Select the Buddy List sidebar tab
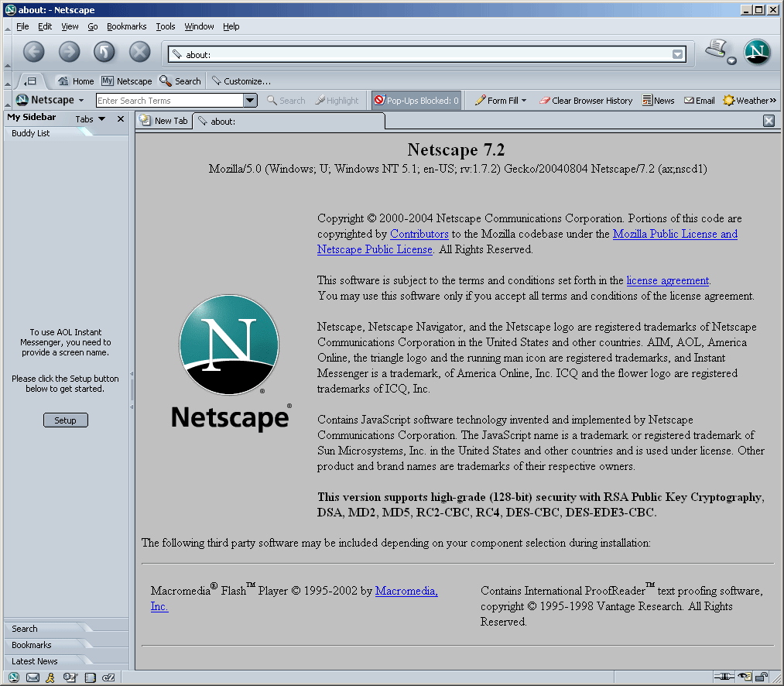 (47, 133)
